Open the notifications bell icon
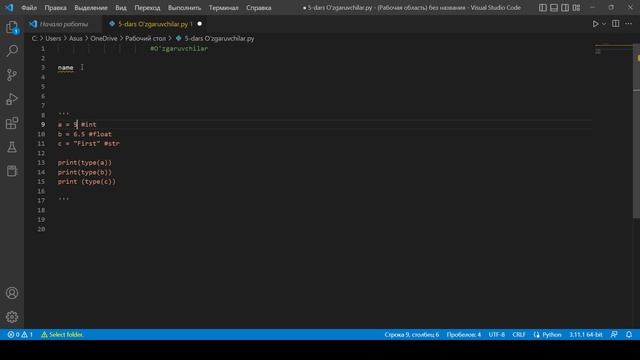 pos(629,334)
